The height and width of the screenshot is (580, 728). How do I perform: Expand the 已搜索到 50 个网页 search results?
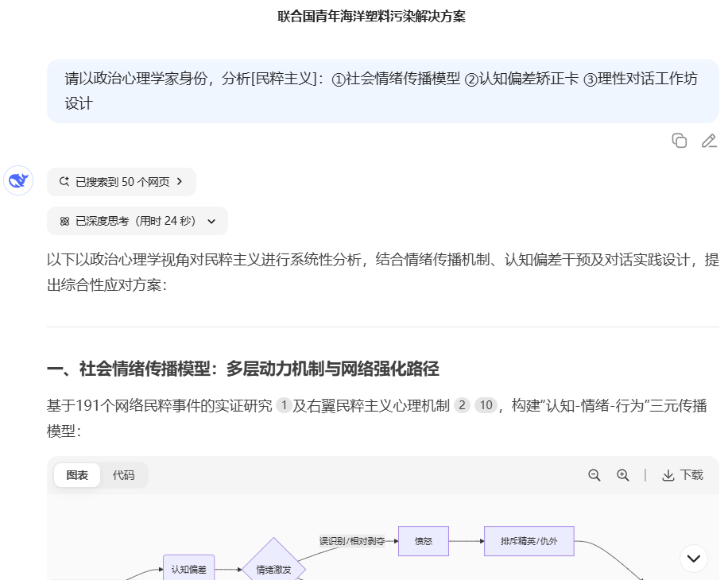point(121,181)
